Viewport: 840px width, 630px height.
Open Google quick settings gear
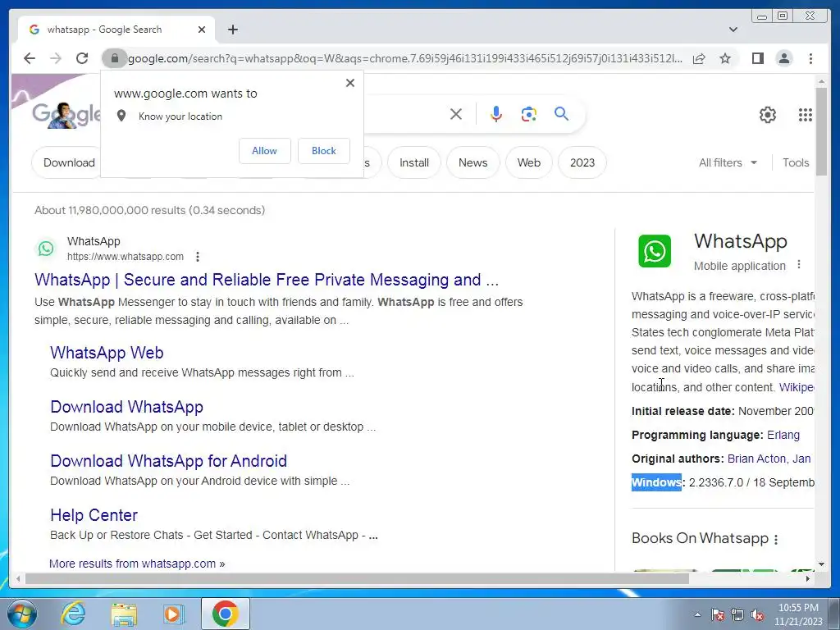coord(768,115)
